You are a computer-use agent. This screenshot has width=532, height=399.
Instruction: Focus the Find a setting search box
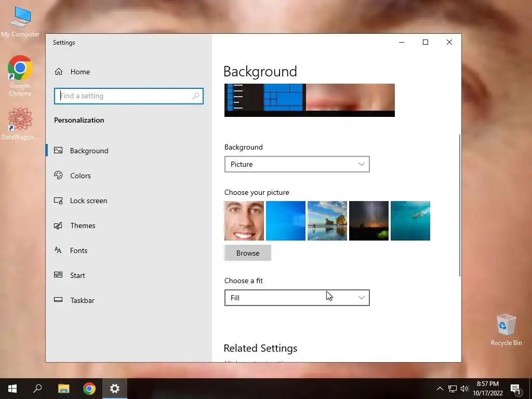pyautogui.click(x=129, y=96)
